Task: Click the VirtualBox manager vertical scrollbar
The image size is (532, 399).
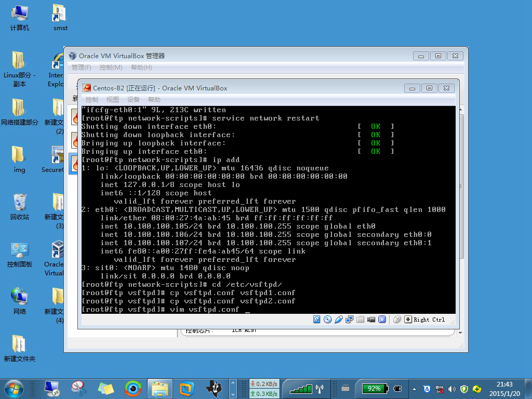Action: pos(461,187)
